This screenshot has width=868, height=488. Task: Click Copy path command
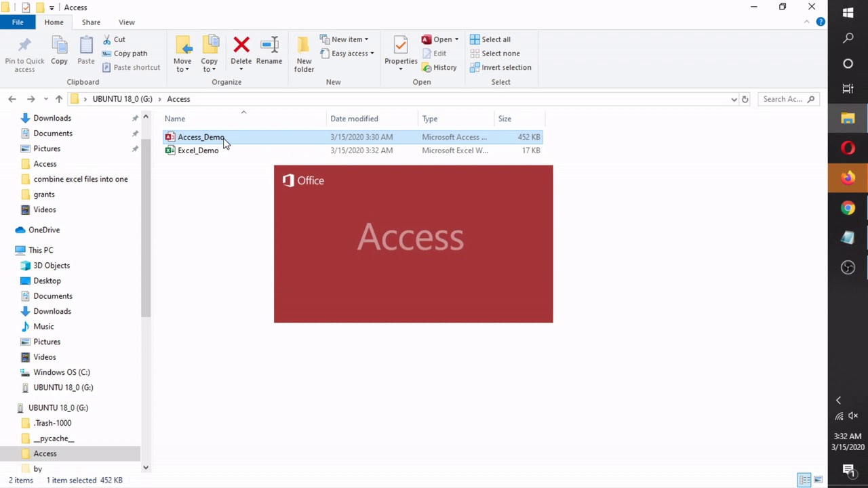(x=125, y=54)
